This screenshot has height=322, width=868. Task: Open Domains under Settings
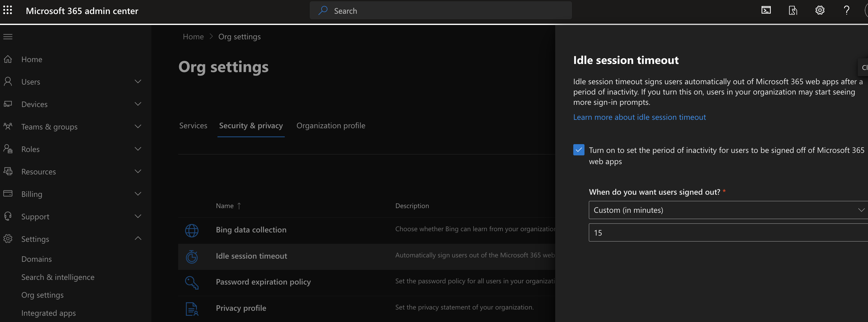point(36,259)
